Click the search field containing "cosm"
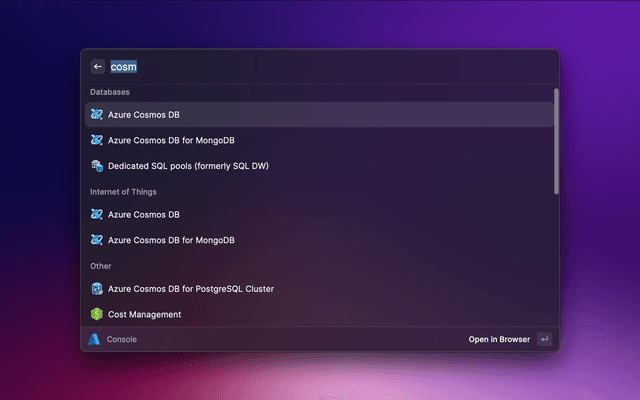Screen dimensions: 640x400 coord(300,67)
